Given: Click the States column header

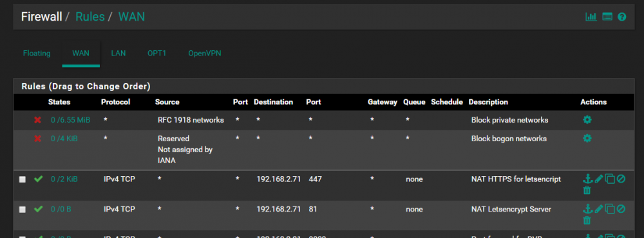Looking at the screenshot, I should [x=59, y=102].
